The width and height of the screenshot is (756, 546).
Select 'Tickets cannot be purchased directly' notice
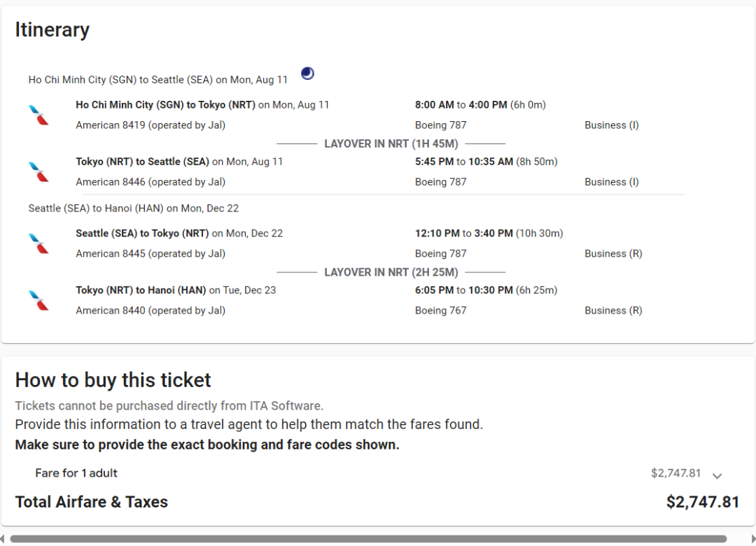(169, 406)
